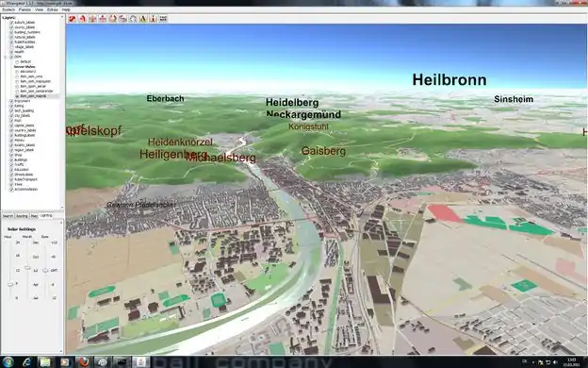Click the Java application icon in the taskbar
This screenshot has width=588, height=368.
coord(141,362)
